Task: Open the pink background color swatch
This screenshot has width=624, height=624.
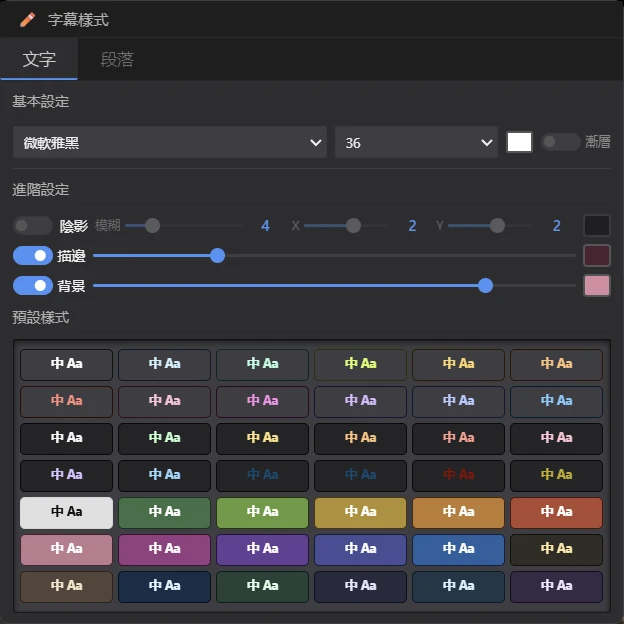Action: coord(597,285)
